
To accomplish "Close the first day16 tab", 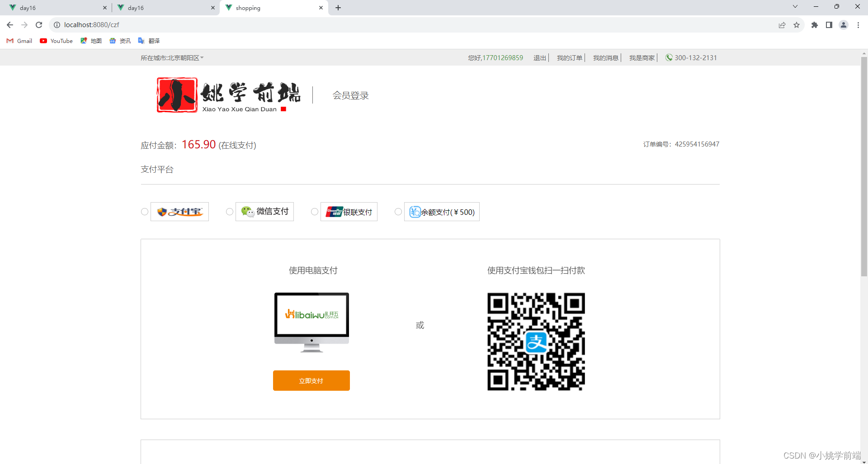I will pos(105,8).
